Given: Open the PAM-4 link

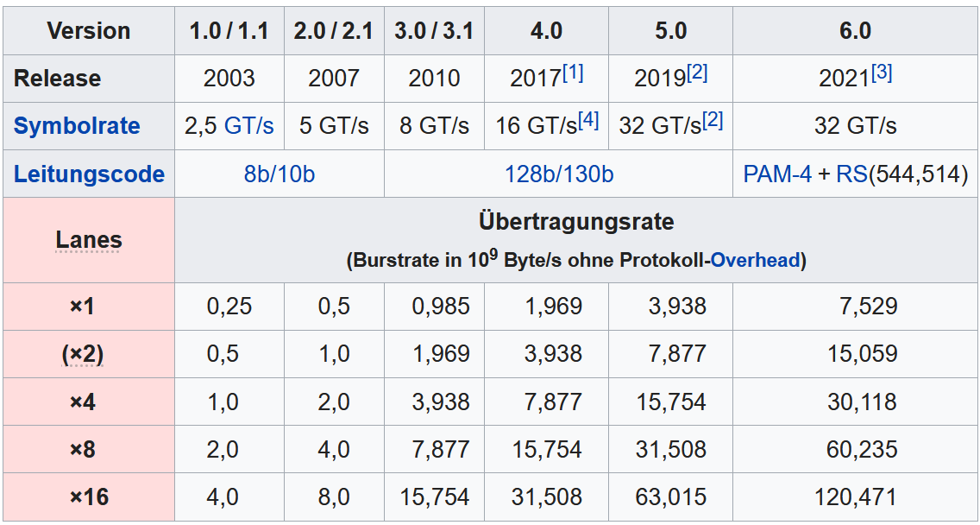Looking at the screenshot, I should point(777,174).
